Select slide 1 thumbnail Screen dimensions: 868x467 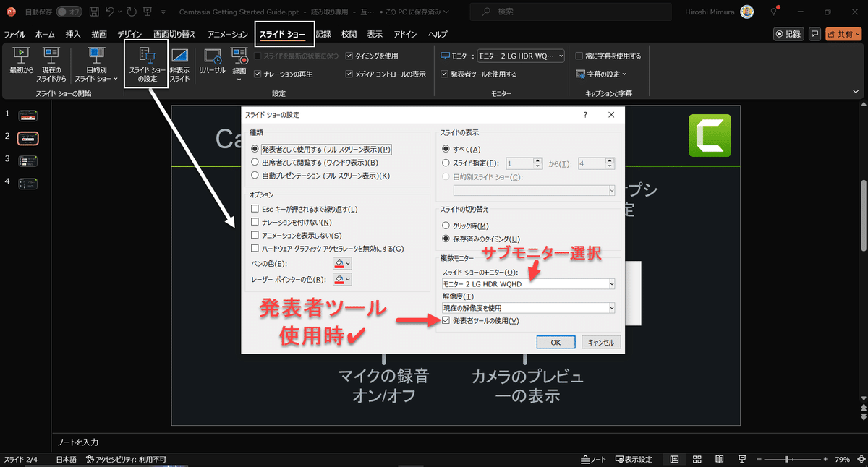tap(28, 115)
